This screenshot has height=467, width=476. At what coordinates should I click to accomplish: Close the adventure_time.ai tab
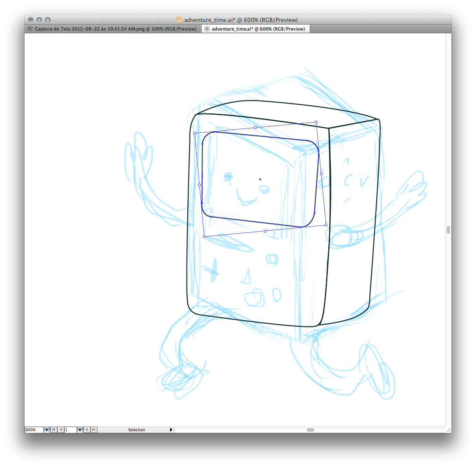207,29
